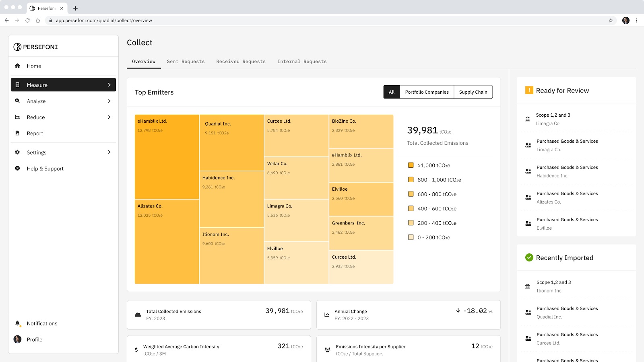Click the Alizates Co. treemap block
This screenshot has height=362, width=644.
(x=167, y=241)
